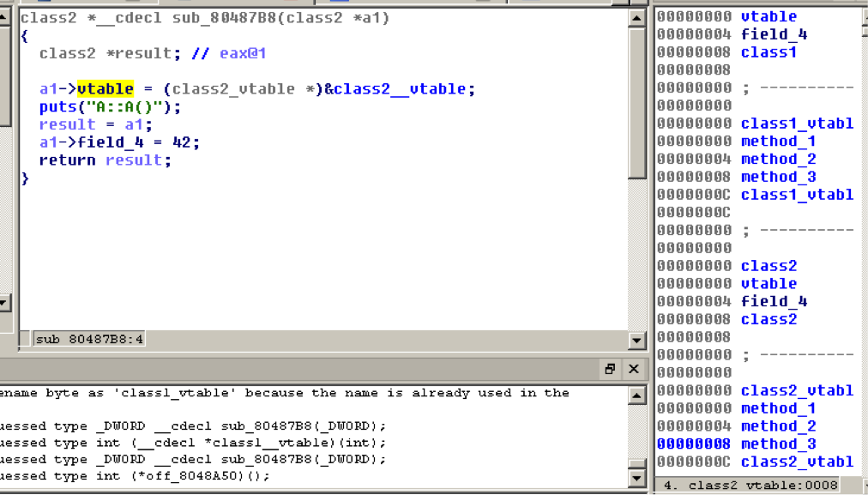
Task: Select the puts function call
Action: click(57, 107)
